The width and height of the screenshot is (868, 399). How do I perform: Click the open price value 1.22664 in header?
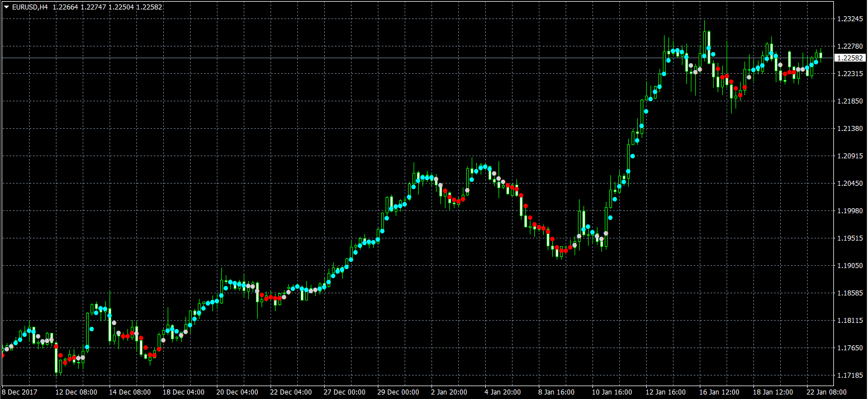click(65, 7)
